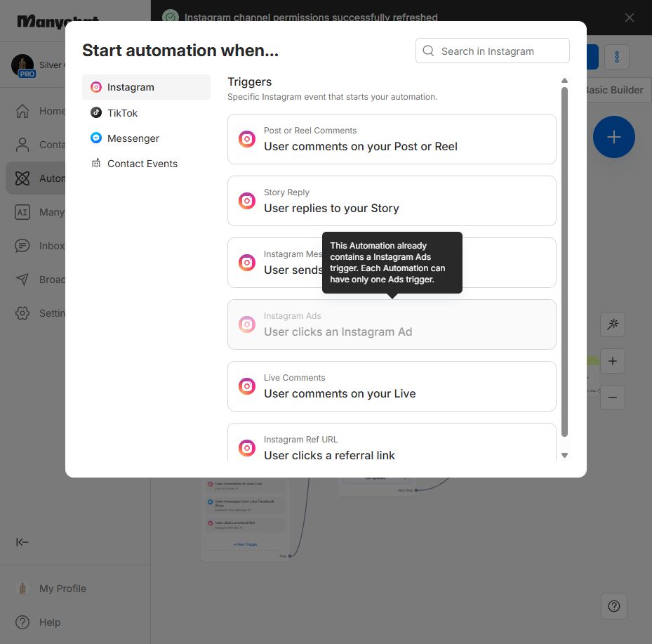Open the help question mark button
Image resolution: width=652 pixels, height=644 pixels.
(x=613, y=606)
